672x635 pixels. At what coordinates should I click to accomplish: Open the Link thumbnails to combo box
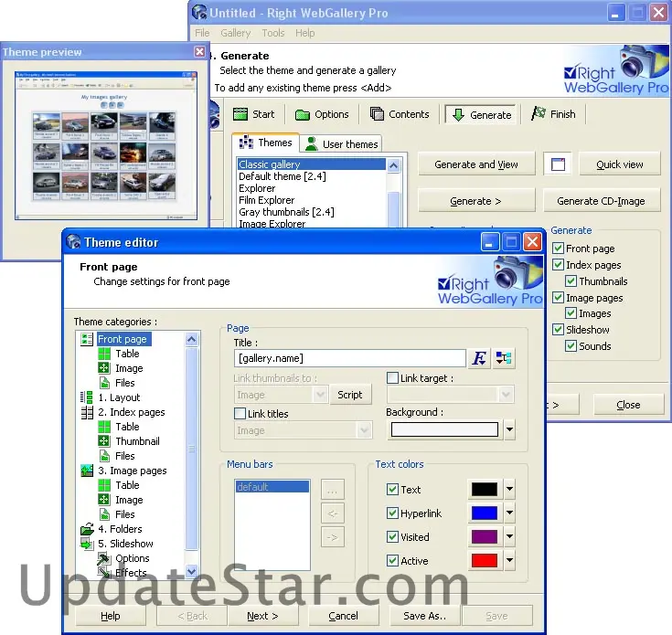point(281,395)
